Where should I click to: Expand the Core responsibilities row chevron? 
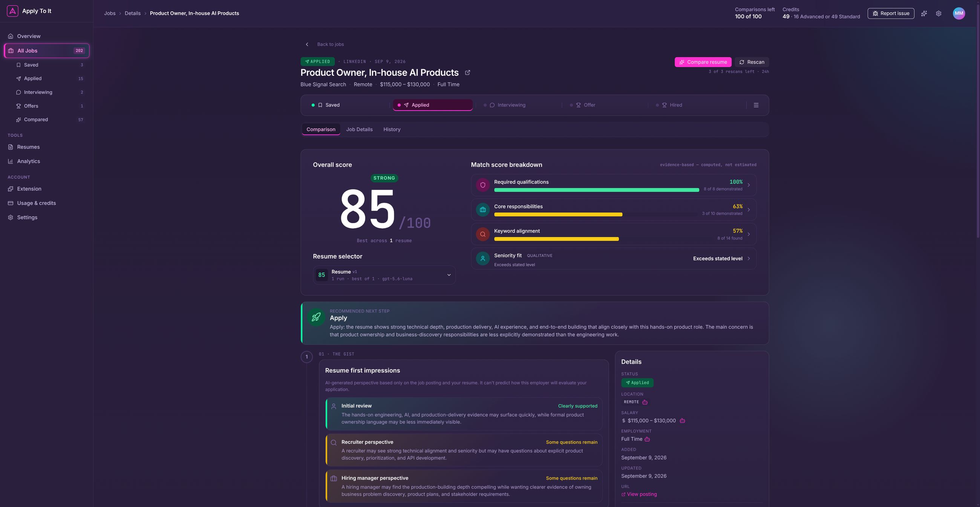click(749, 210)
